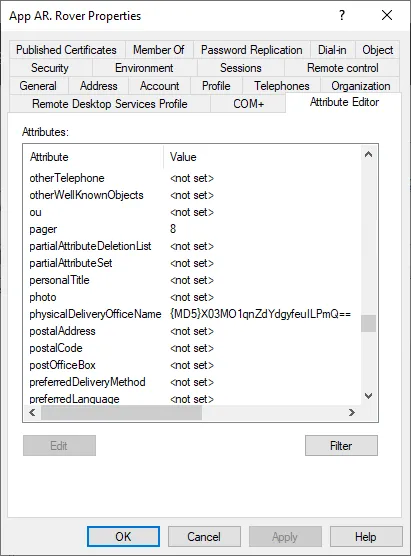Image resolution: width=411 pixels, height=556 pixels.
Task: Open the attribute Filter menu
Action: coord(341,445)
